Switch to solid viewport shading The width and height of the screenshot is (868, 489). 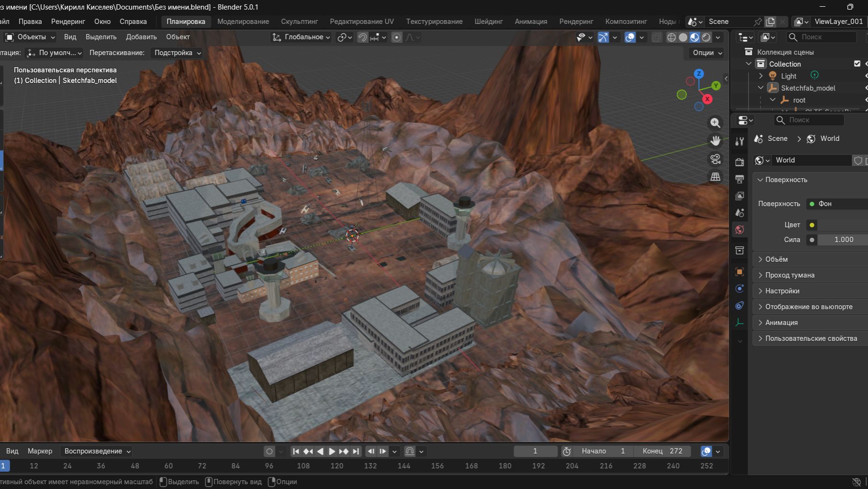(683, 37)
